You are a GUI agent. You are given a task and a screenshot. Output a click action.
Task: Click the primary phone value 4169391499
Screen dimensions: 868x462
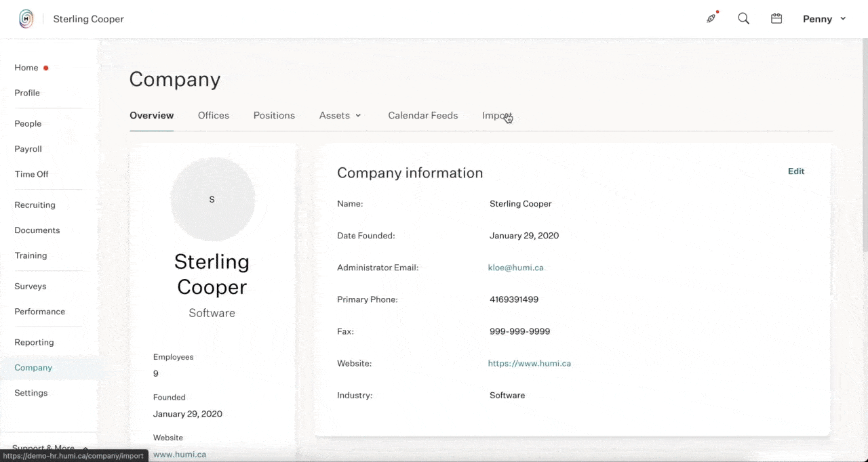[x=514, y=299]
